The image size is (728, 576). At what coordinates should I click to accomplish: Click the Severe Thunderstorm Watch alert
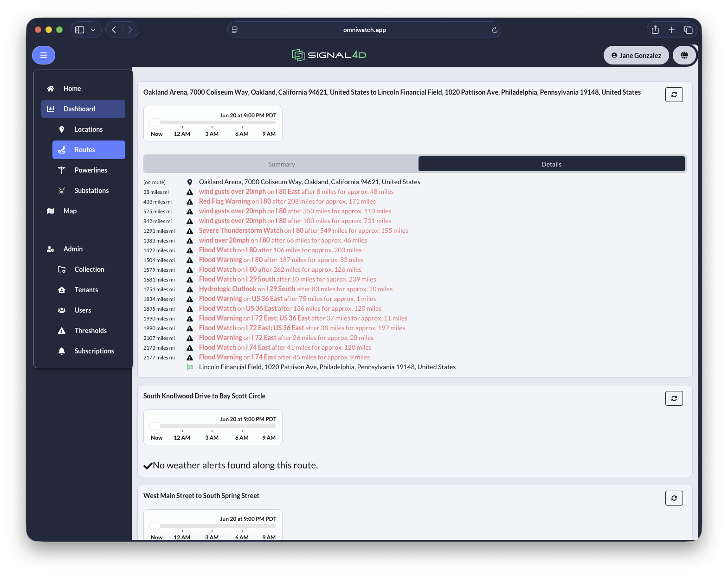point(303,230)
